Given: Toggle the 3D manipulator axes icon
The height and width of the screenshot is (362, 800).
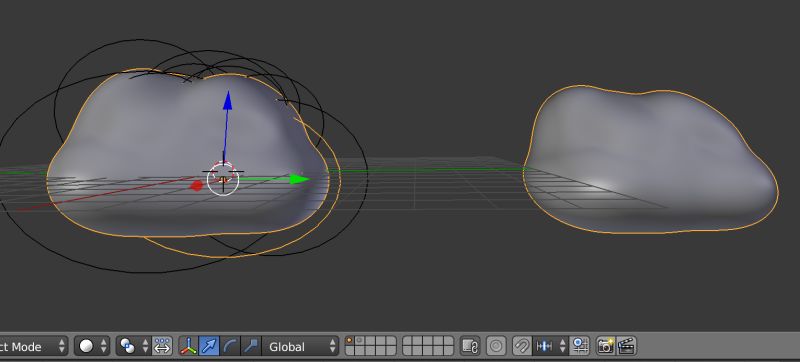Looking at the screenshot, I should [188, 347].
